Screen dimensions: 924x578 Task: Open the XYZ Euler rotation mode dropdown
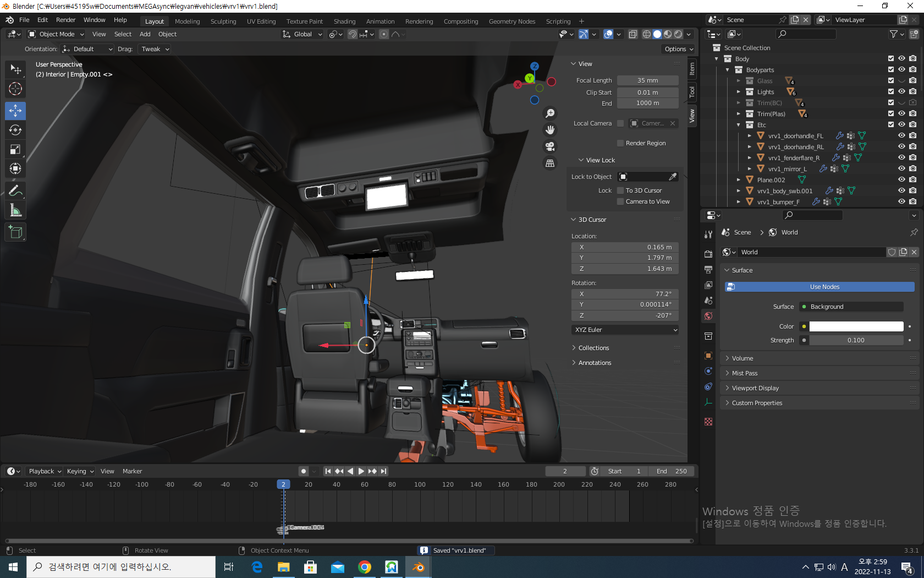pos(625,330)
